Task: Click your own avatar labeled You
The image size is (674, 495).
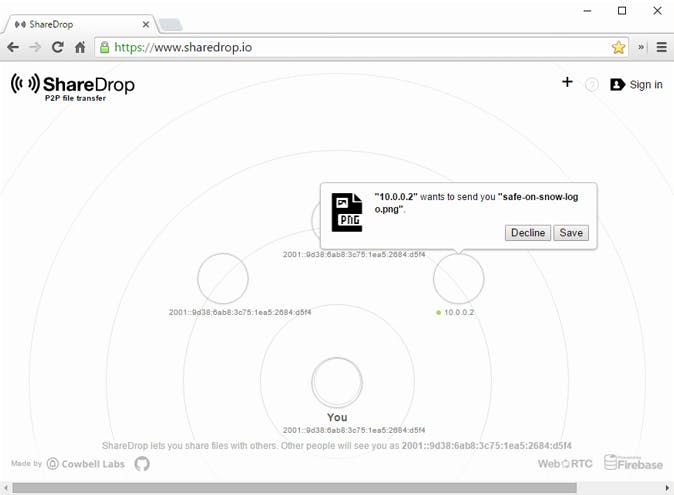Action: coord(337,382)
